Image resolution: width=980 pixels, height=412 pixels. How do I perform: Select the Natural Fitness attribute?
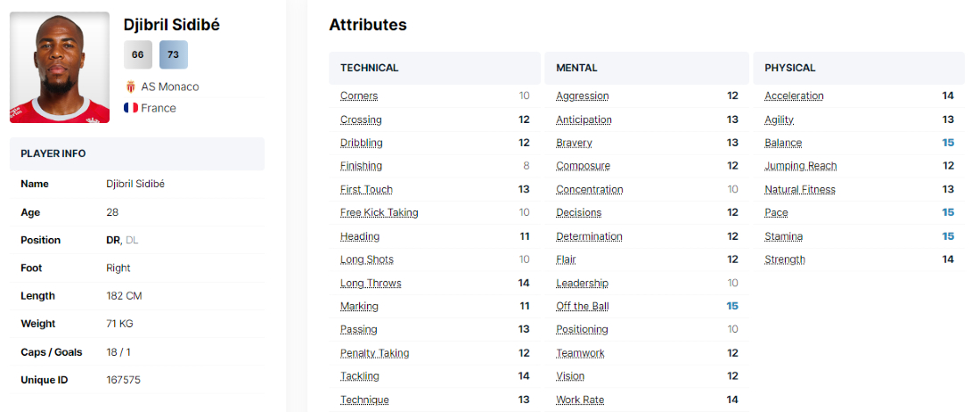tap(800, 189)
